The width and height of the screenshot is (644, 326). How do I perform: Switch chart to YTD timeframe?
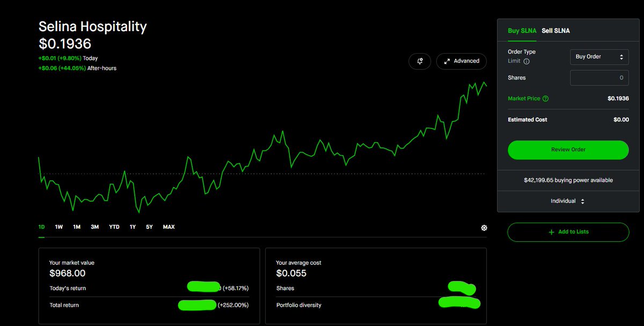(114, 227)
